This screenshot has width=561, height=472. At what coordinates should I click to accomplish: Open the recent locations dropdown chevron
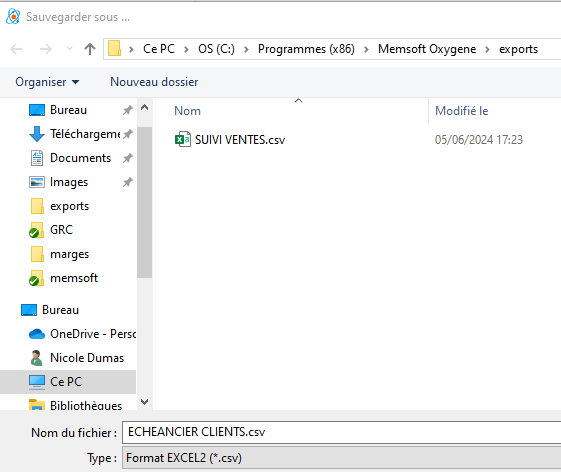point(69,49)
